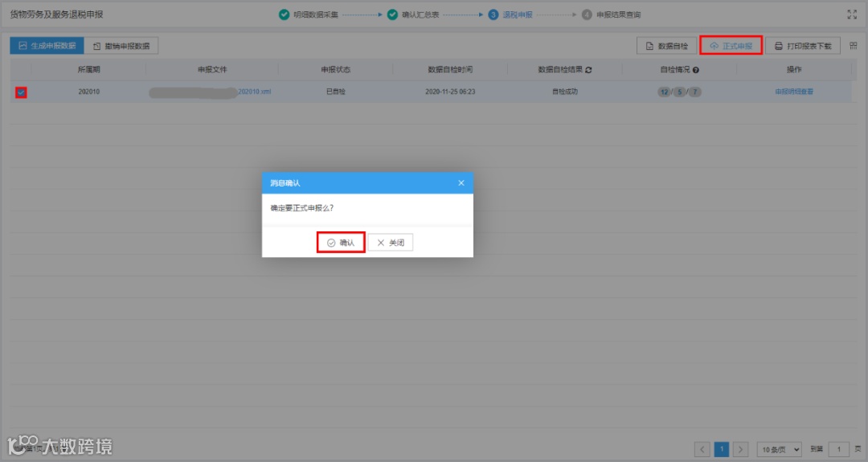The height and width of the screenshot is (462, 868).
Task: Click the 申报文件 column header
Action: tap(212, 70)
